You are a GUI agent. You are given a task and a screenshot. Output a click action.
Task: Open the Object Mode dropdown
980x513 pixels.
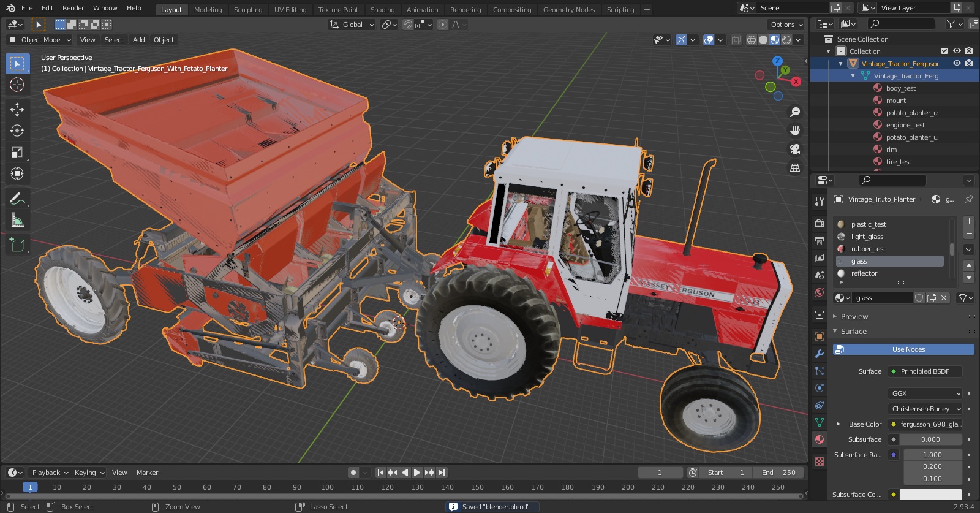(40, 40)
